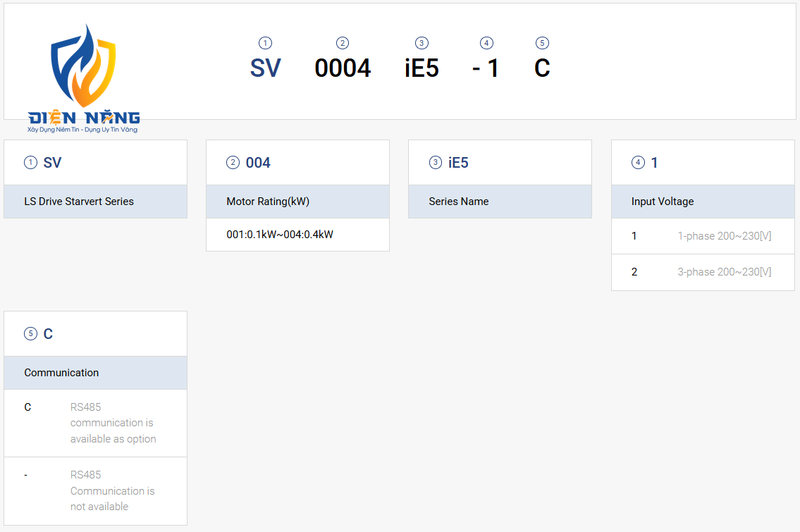
Task: Select the 'C' code in header model string
Action: tap(542, 68)
